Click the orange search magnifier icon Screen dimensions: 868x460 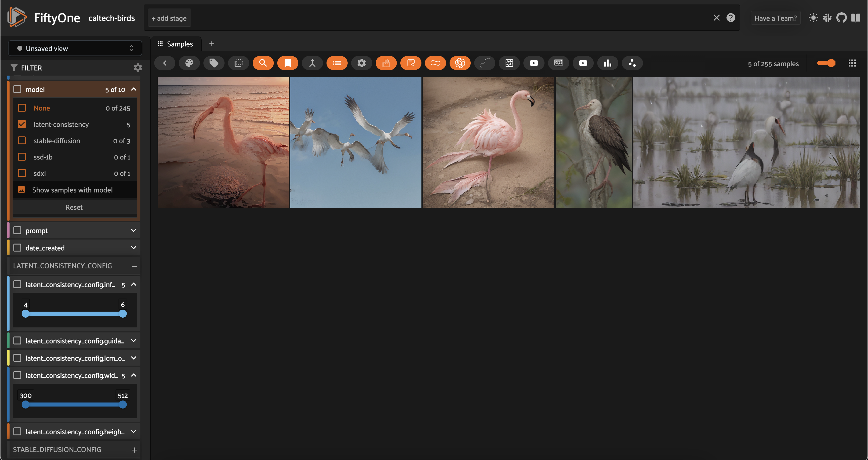(x=263, y=63)
